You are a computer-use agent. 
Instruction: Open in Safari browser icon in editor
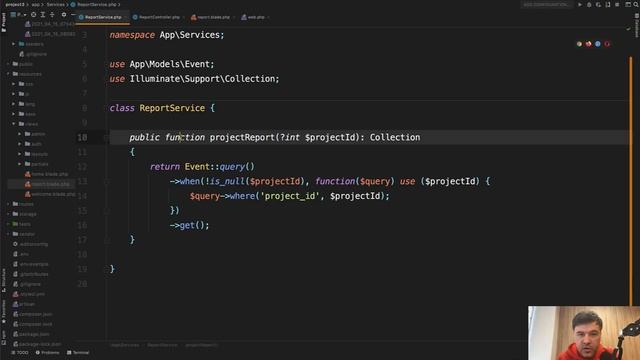click(598, 44)
